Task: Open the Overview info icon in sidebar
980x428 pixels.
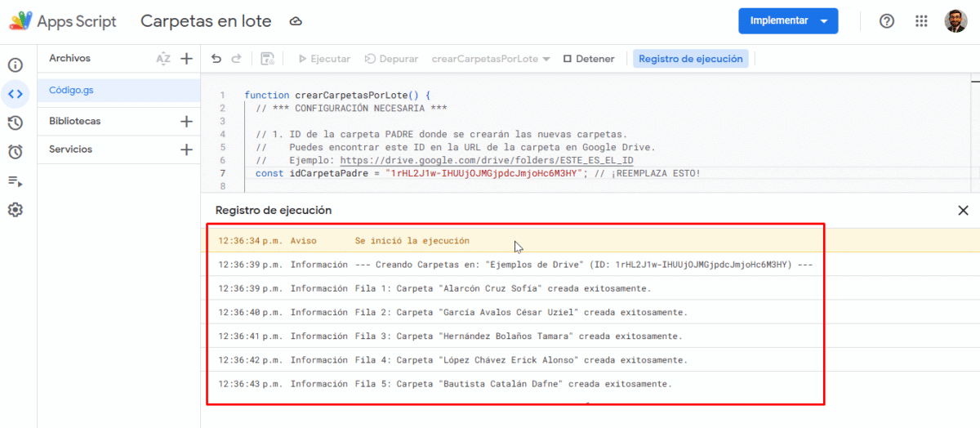Action: click(x=15, y=65)
